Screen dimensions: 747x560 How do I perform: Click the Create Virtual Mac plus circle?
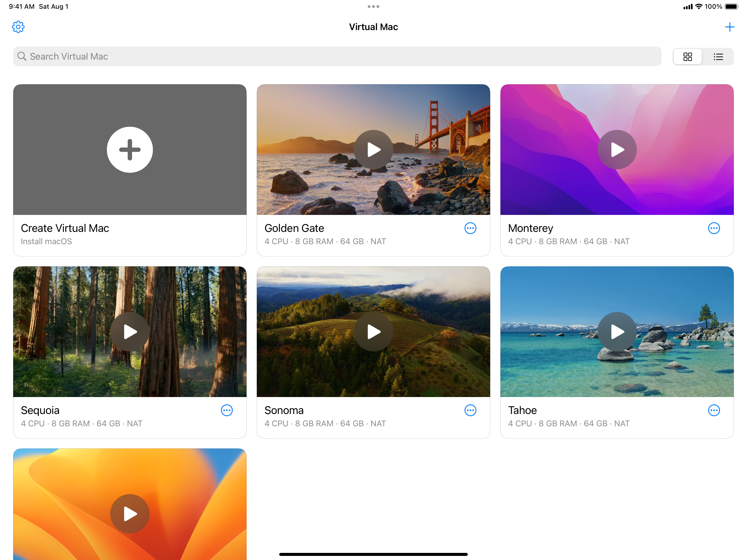[130, 150]
